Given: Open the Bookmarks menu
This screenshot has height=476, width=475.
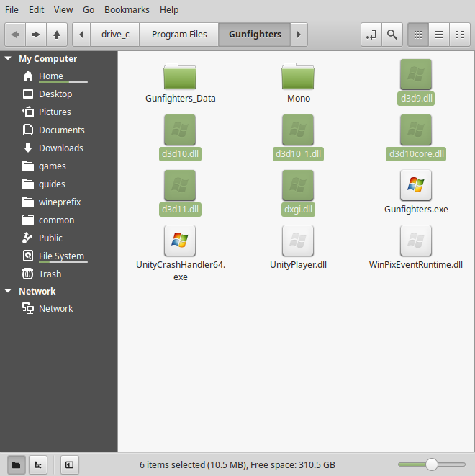Looking at the screenshot, I should pos(127,9).
